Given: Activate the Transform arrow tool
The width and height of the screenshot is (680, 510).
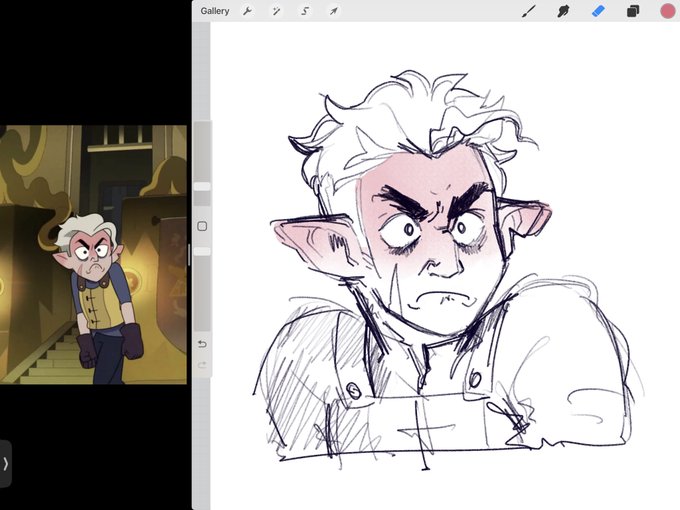Looking at the screenshot, I should click(x=333, y=11).
